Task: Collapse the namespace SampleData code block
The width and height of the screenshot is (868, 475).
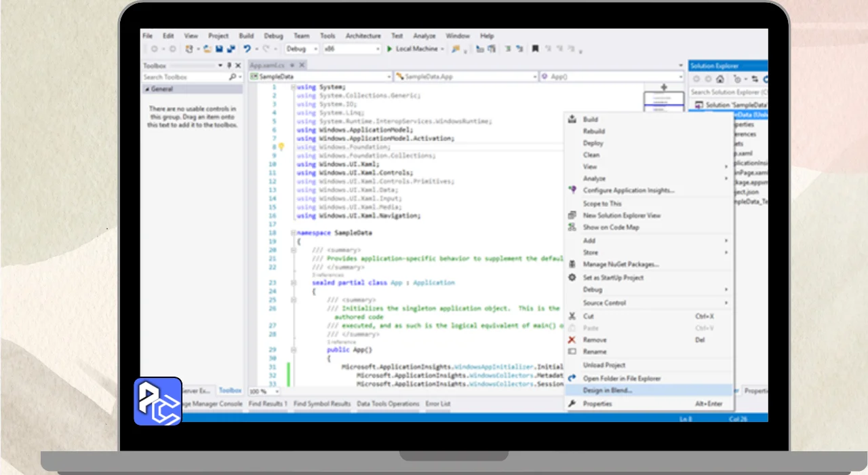Action: [293, 233]
